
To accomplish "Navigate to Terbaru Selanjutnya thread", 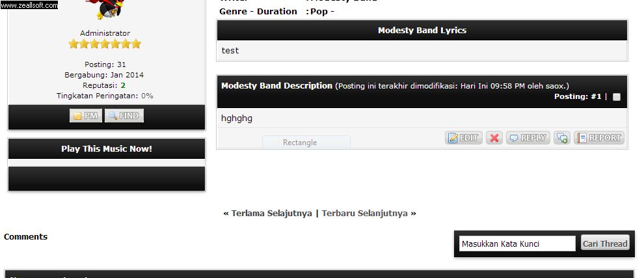I will click(x=365, y=213).
